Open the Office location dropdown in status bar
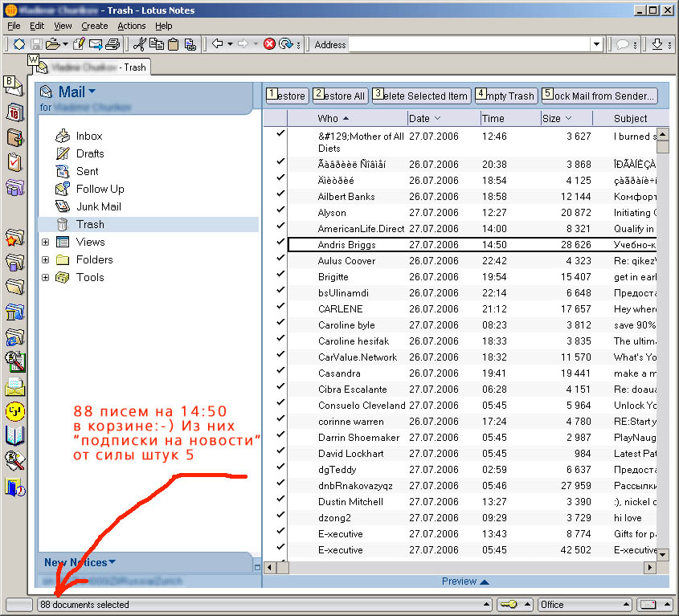This screenshot has height=616, width=679. (x=585, y=604)
